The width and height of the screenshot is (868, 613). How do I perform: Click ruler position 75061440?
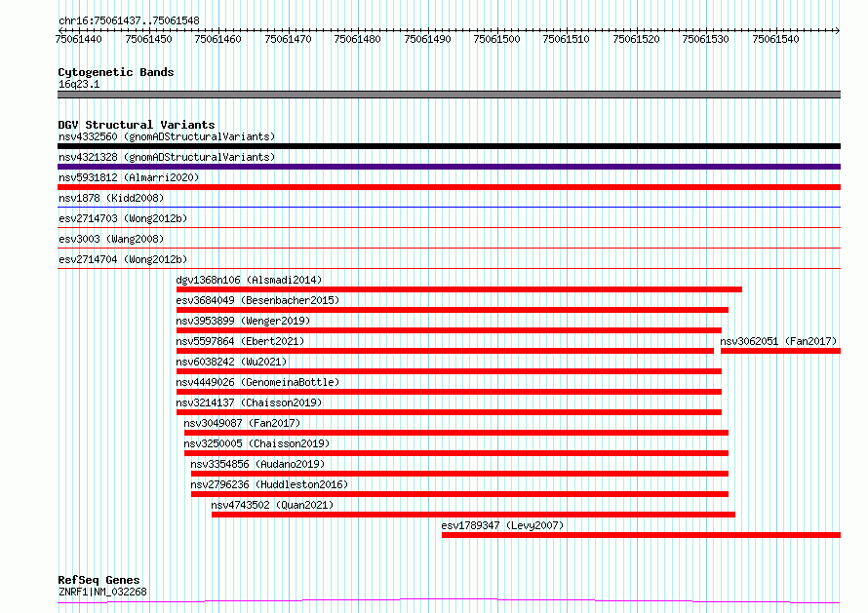point(79,39)
